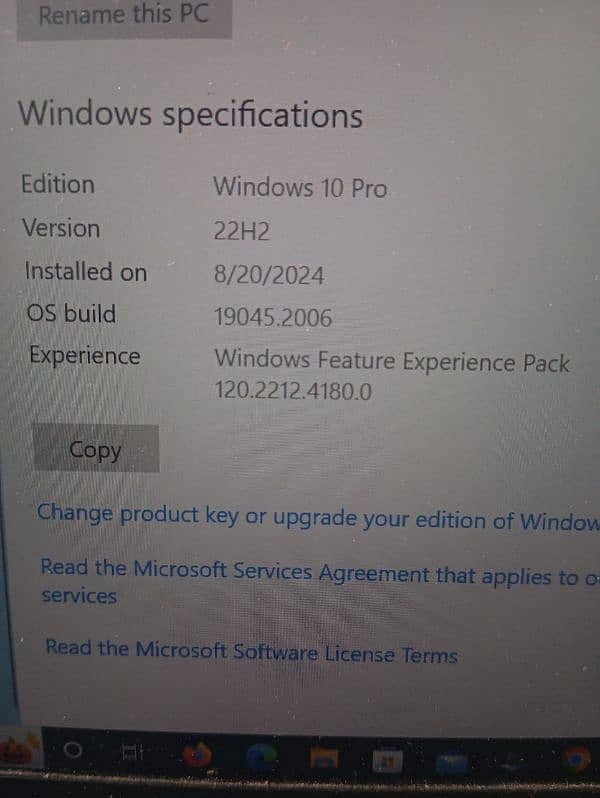Open Microsoft Software License Terms link
The width and height of the screenshot is (600, 798).
point(251,652)
